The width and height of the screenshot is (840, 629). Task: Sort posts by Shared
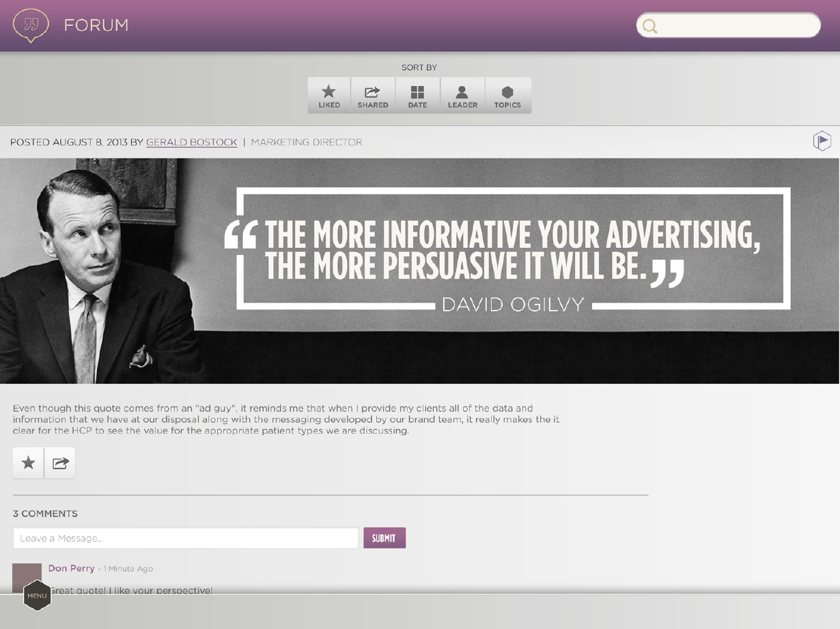pos(373,96)
